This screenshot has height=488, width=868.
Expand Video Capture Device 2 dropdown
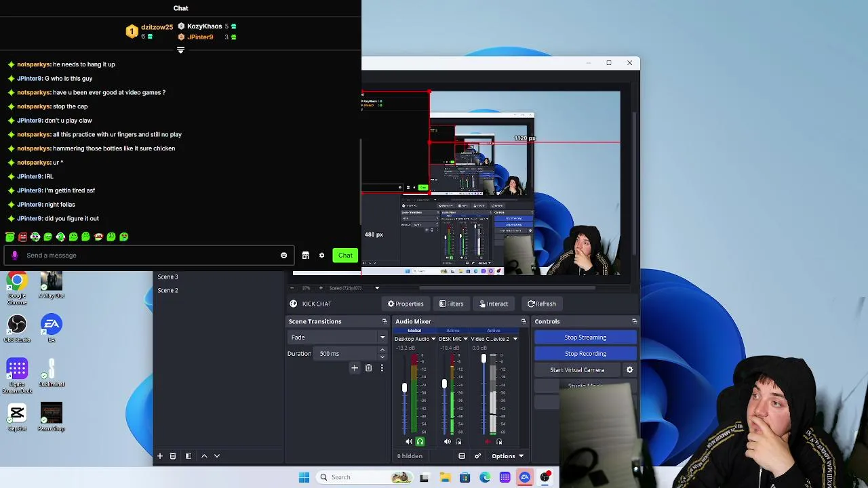(x=515, y=339)
